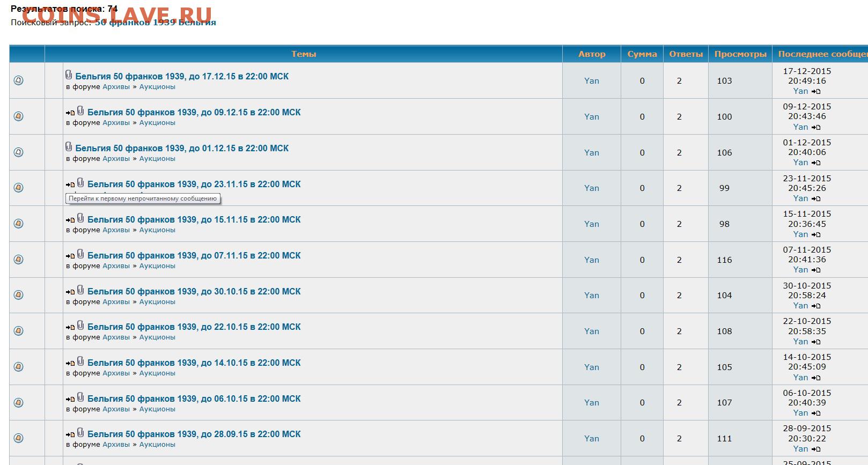Sort by Последнее сообщение column header

click(x=822, y=54)
